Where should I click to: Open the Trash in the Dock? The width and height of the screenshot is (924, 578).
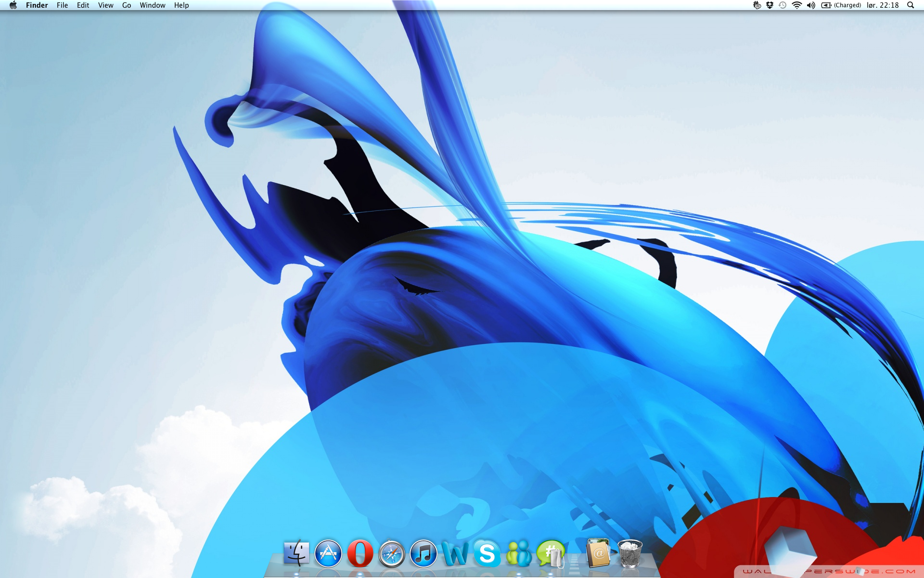coord(629,553)
